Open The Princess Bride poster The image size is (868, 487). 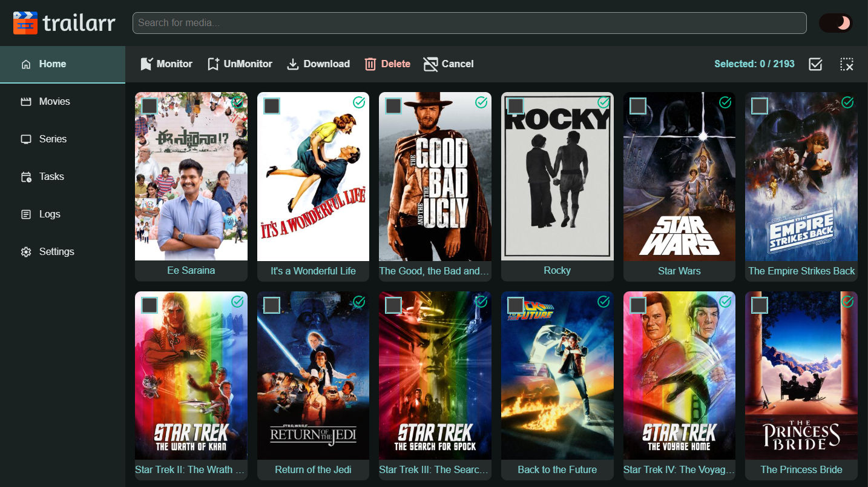801,375
